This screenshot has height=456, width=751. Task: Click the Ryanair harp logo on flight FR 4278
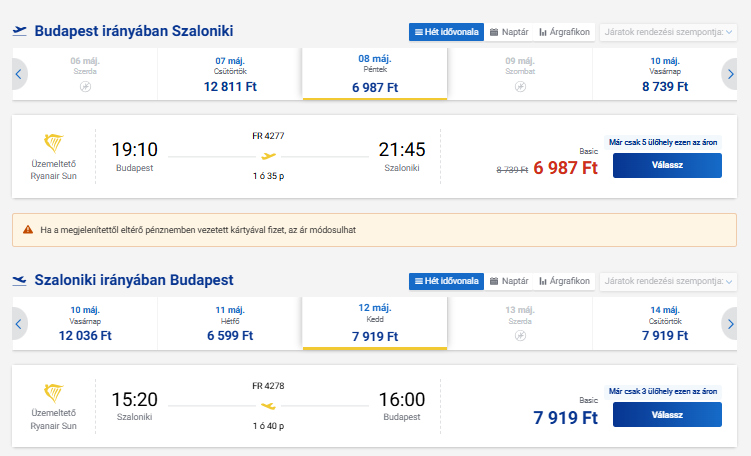(54, 394)
